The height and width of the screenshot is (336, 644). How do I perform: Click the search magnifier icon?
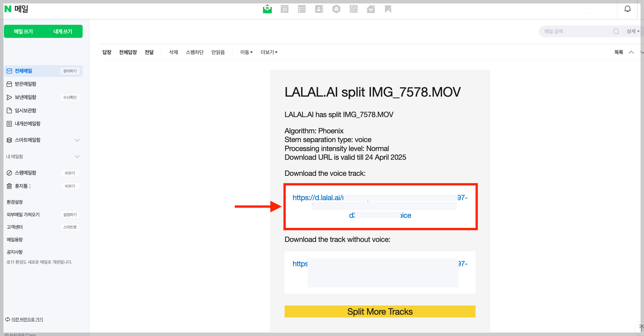click(x=616, y=31)
